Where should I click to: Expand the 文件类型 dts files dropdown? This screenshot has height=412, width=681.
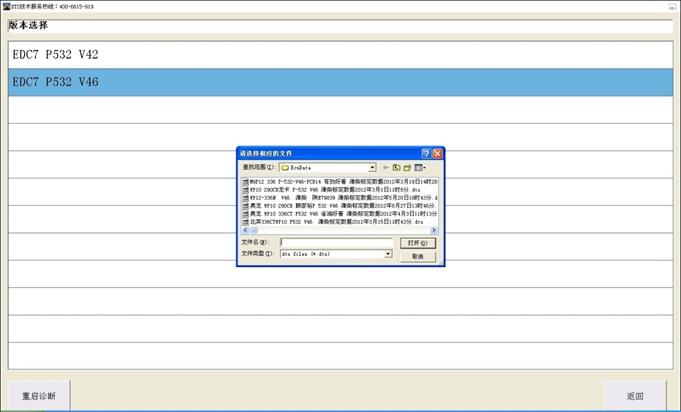coord(388,254)
